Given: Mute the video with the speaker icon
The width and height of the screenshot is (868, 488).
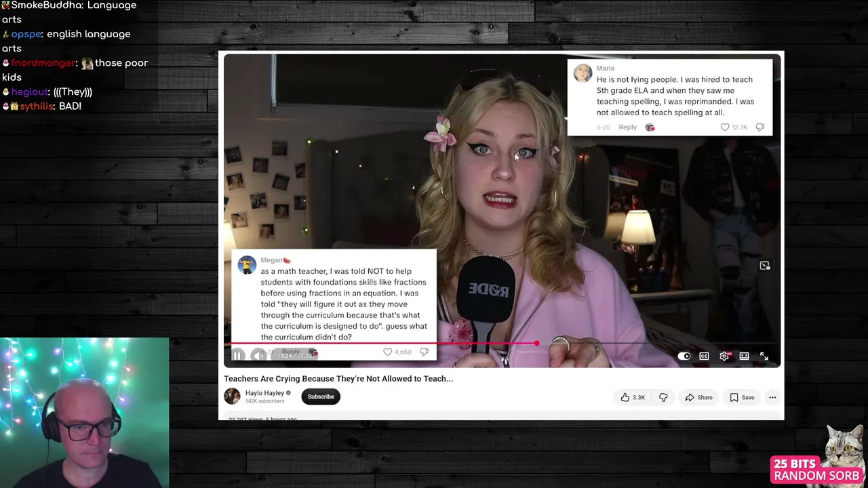Looking at the screenshot, I should [x=259, y=355].
